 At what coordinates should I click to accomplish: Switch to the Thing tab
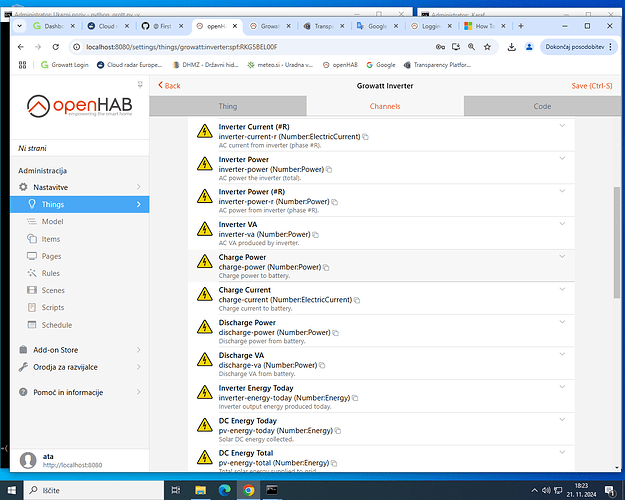(228, 106)
